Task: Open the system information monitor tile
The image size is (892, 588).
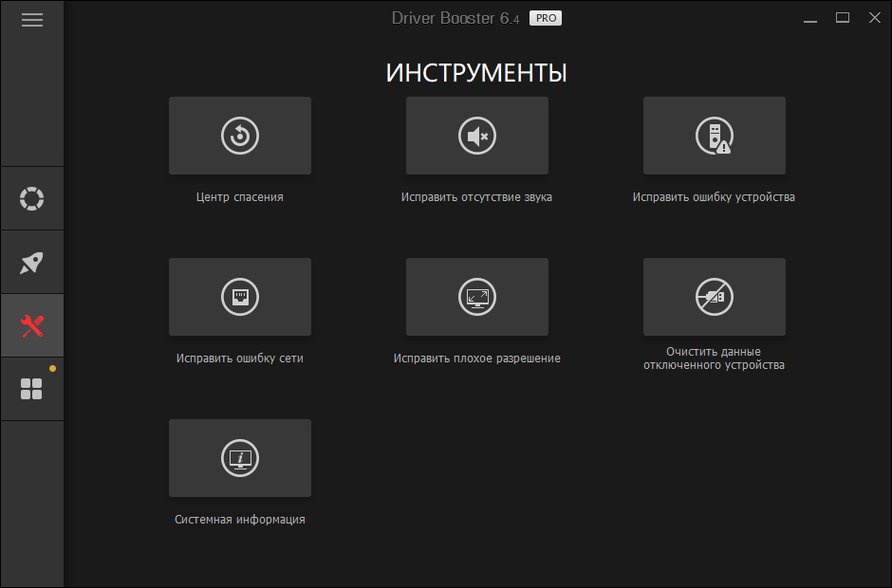Action: (240, 458)
